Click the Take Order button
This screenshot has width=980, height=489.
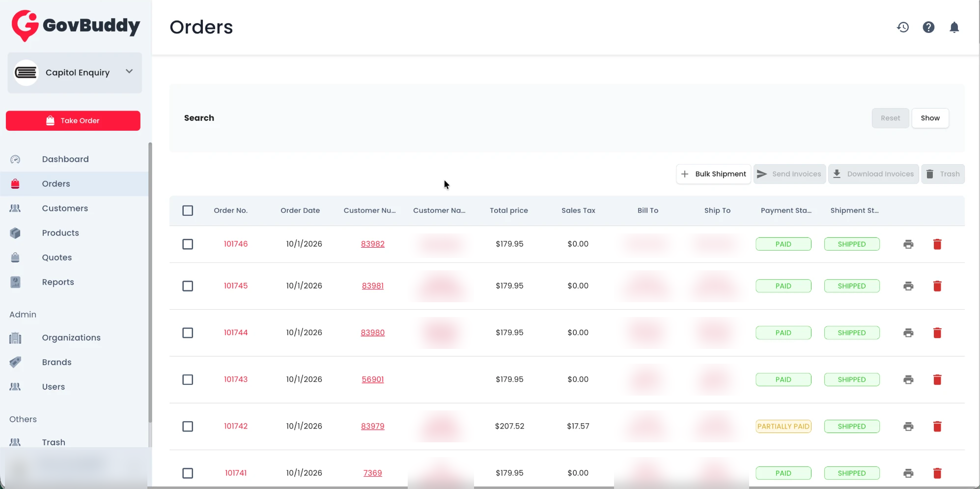pyautogui.click(x=73, y=121)
